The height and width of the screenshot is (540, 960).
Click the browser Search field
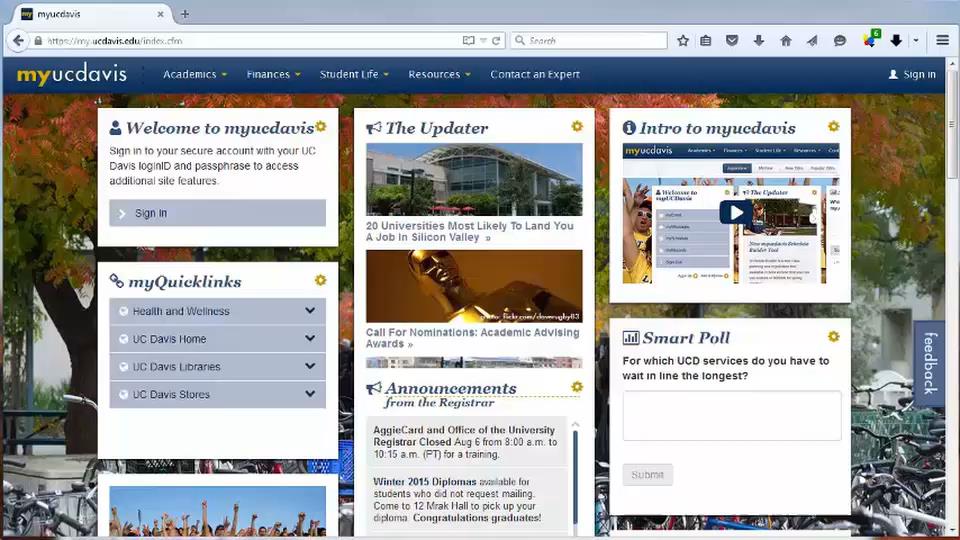589,40
